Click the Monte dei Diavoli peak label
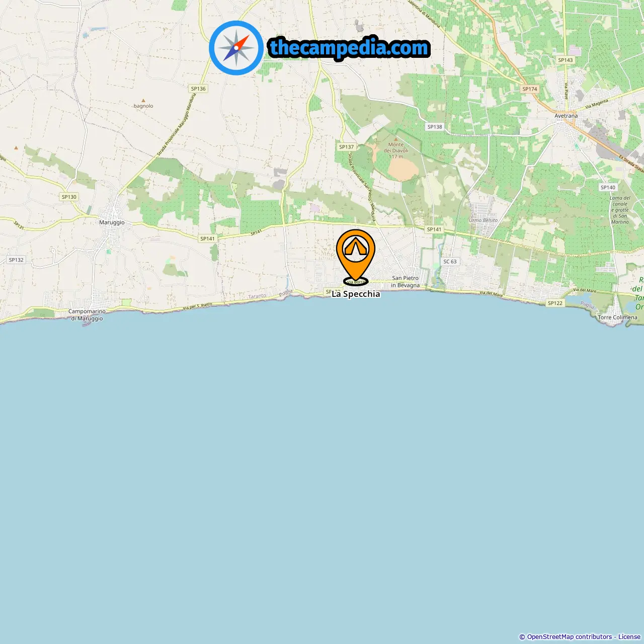The width and height of the screenshot is (644, 644). [396, 150]
